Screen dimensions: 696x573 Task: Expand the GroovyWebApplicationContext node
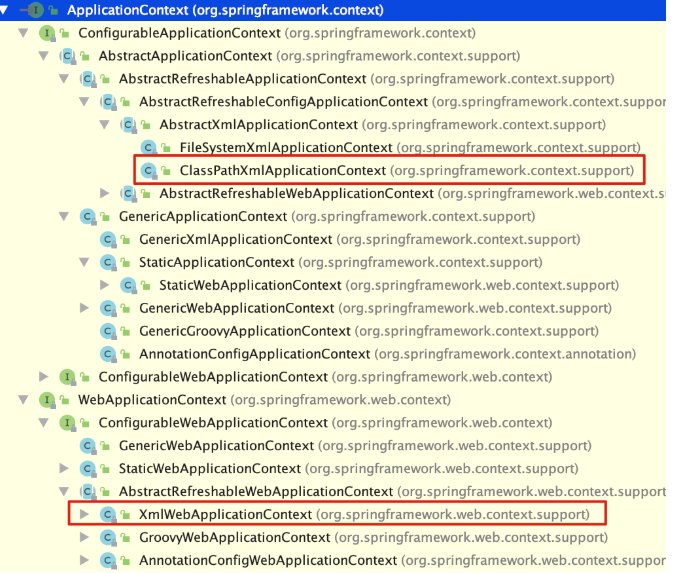(x=84, y=537)
